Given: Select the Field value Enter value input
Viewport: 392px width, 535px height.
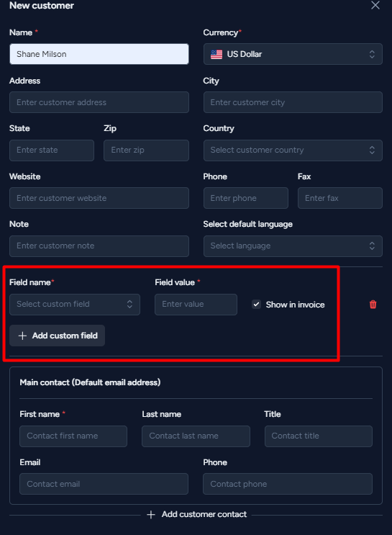Looking at the screenshot, I should tap(196, 305).
